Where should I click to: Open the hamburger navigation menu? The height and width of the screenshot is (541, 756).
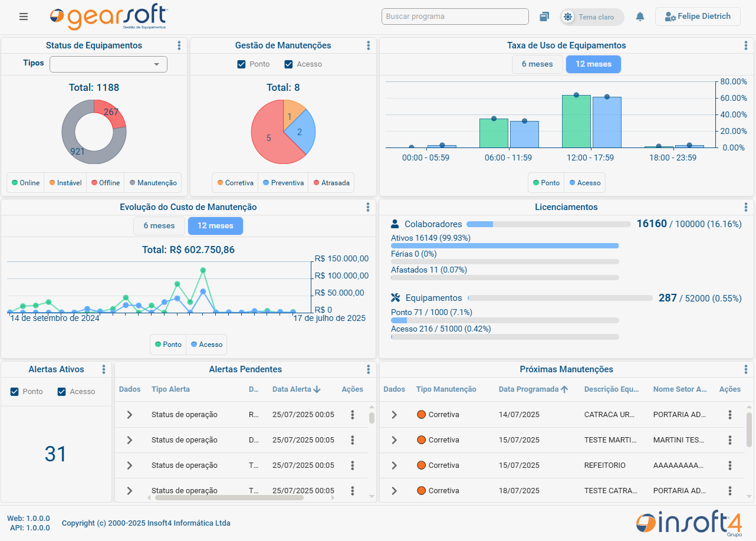(x=24, y=17)
